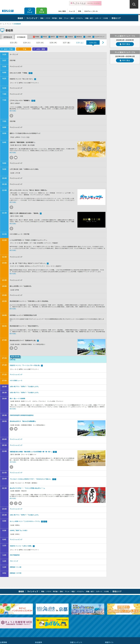Download the 2026年1月～2026年3月 timetable PDF
Image resolution: width=140 pixels, height=644 pixels.
(x=125, y=44)
